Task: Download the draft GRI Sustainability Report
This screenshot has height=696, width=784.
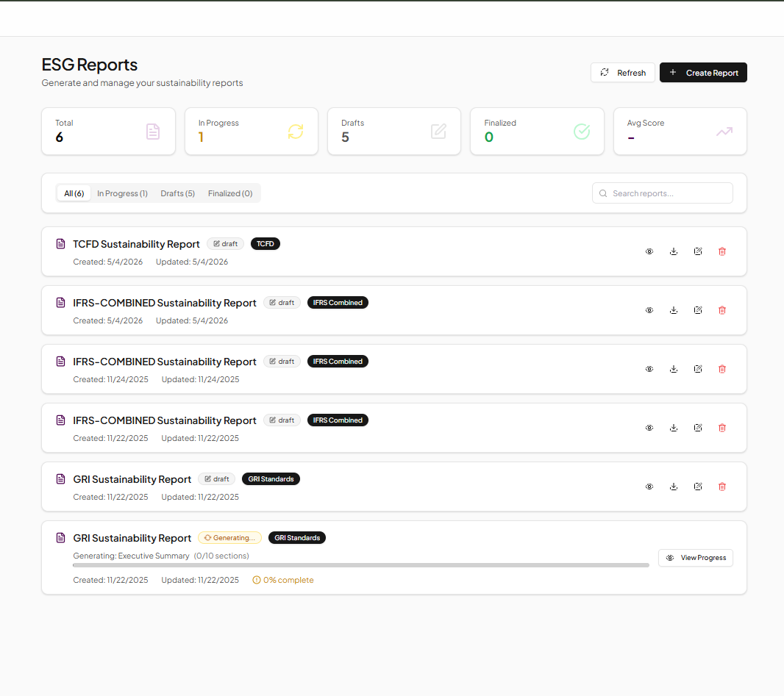Action: (674, 487)
